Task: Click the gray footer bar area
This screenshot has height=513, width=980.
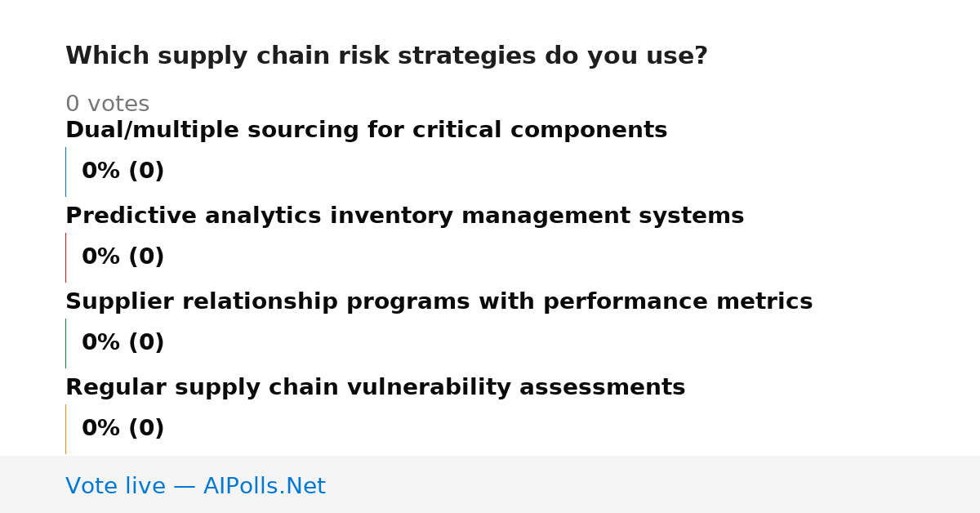Action: pos(490,484)
